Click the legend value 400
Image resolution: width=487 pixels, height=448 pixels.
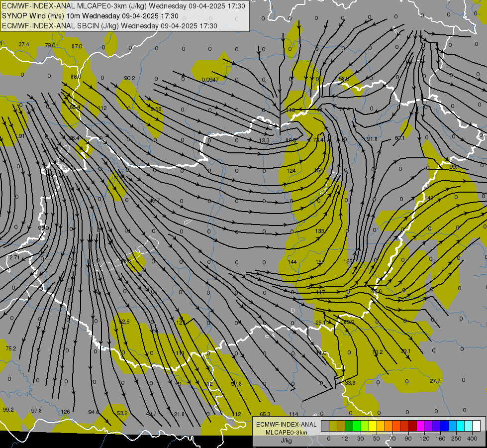point(472,439)
